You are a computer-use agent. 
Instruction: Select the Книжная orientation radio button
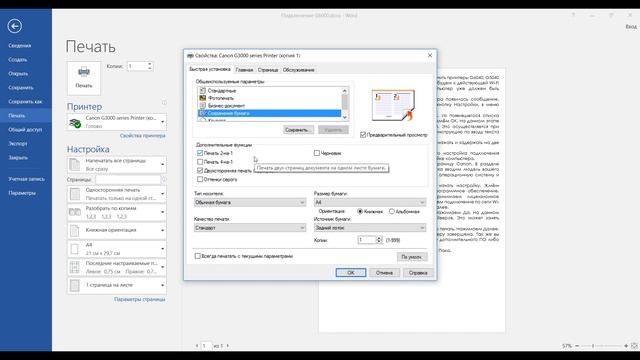(x=360, y=211)
